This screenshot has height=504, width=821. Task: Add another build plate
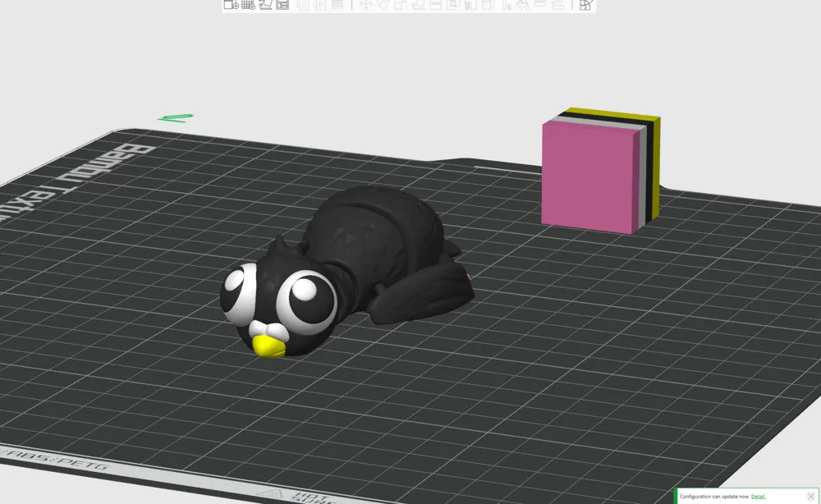tap(247, 5)
